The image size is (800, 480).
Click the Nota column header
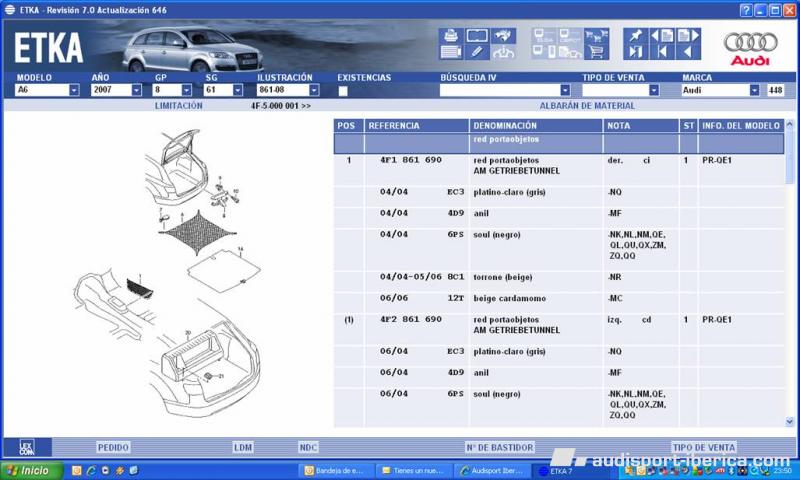point(640,125)
